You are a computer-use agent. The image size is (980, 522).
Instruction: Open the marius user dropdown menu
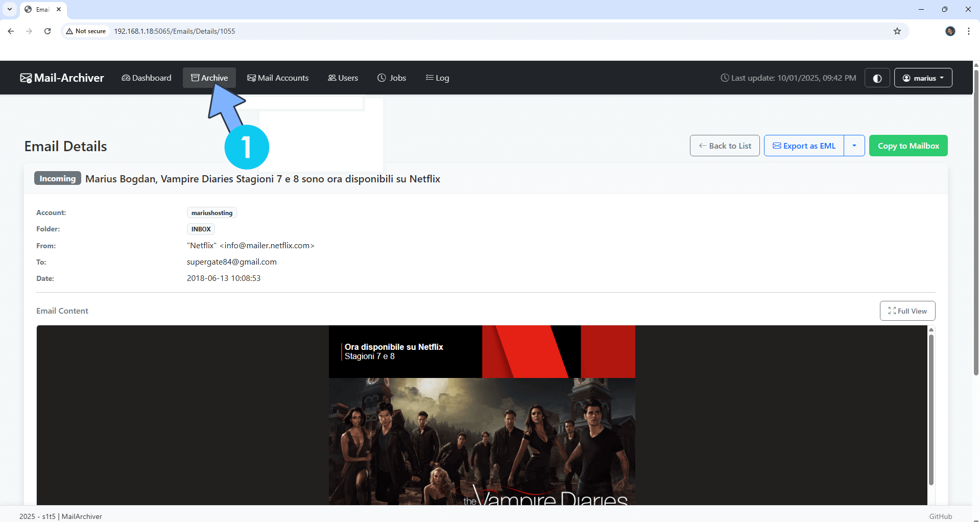coord(923,78)
